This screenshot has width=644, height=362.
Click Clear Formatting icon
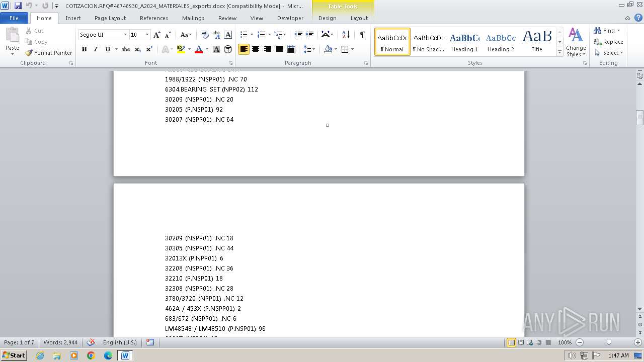tap(204, 35)
